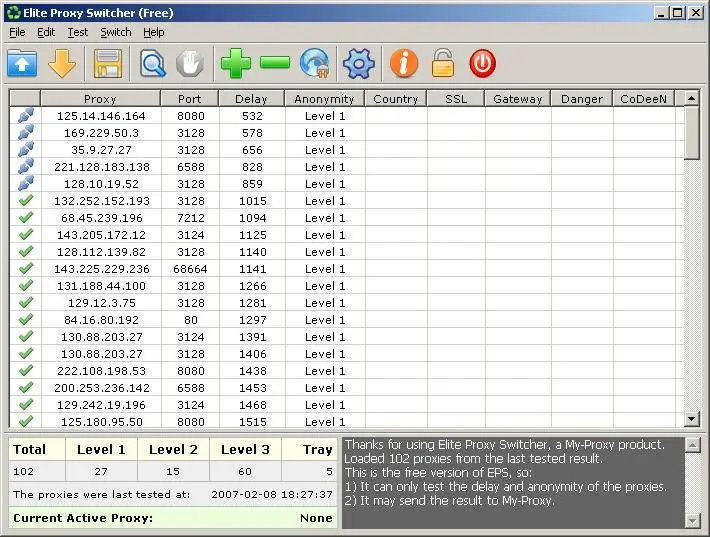
Task: Click message log scrollbar down arrow
Action: [x=693, y=521]
